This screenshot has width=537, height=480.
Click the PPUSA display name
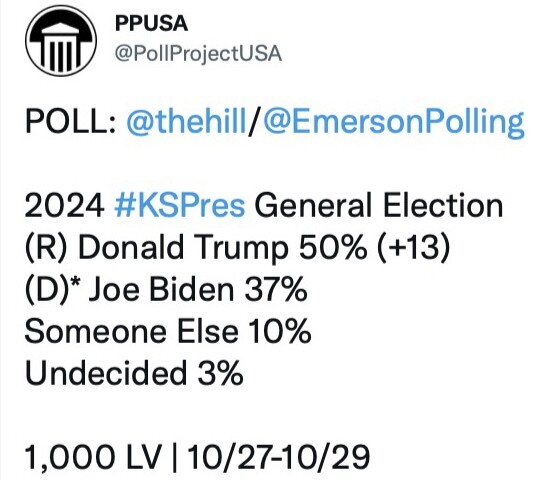151,24
